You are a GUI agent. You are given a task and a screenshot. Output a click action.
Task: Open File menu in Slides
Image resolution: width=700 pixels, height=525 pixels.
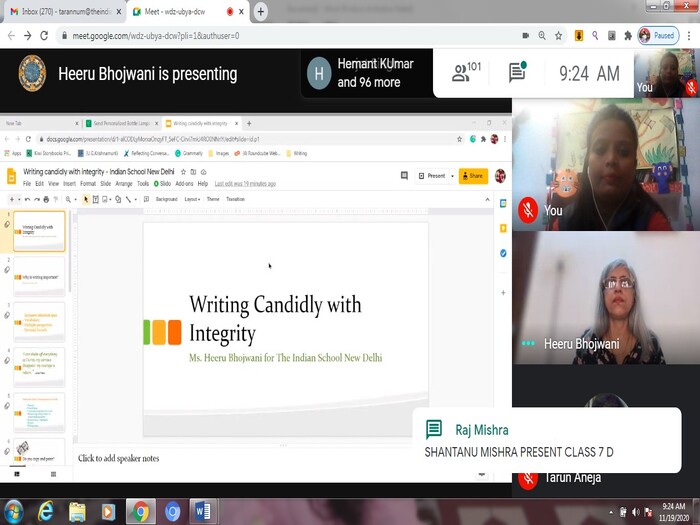[x=27, y=183]
